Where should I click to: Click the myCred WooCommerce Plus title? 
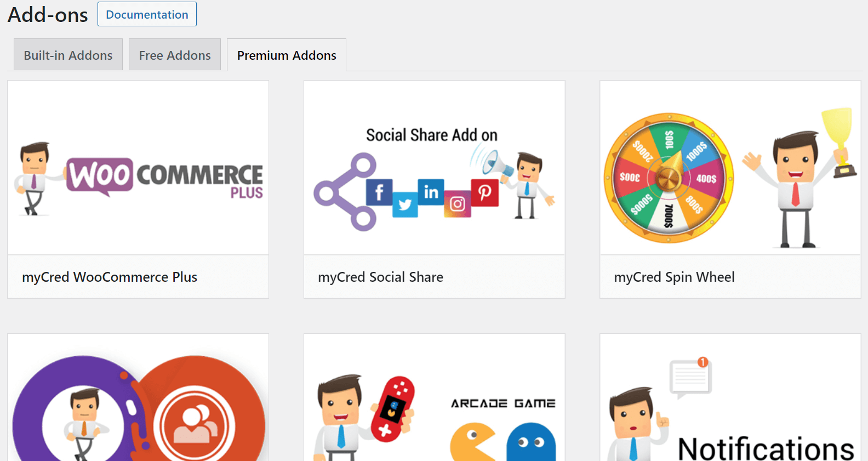point(110,277)
